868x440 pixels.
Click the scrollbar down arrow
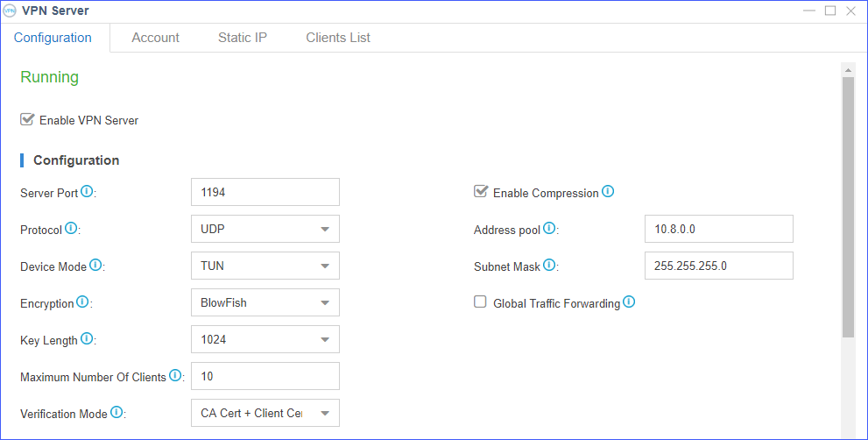[847, 434]
